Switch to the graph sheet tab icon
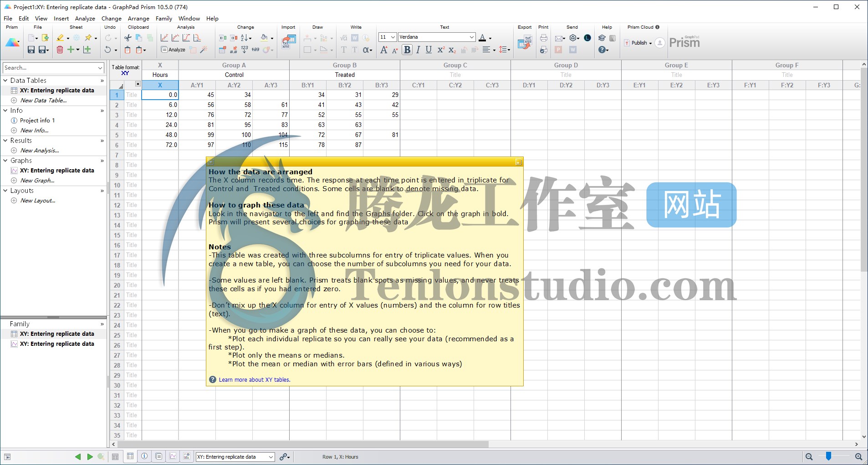The width and height of the screenshot is (868, 465). coord(173,456)
